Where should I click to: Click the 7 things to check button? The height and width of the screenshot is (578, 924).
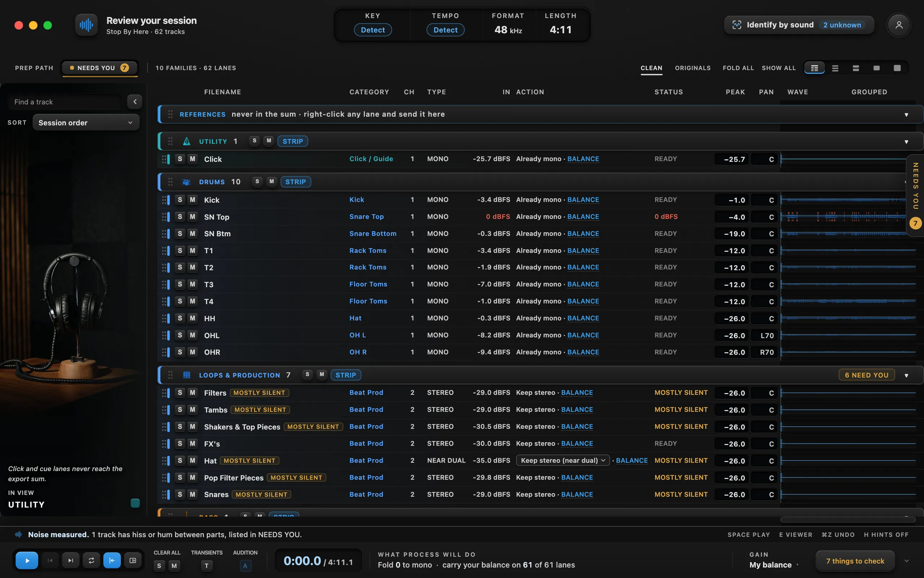pos(855,561)
